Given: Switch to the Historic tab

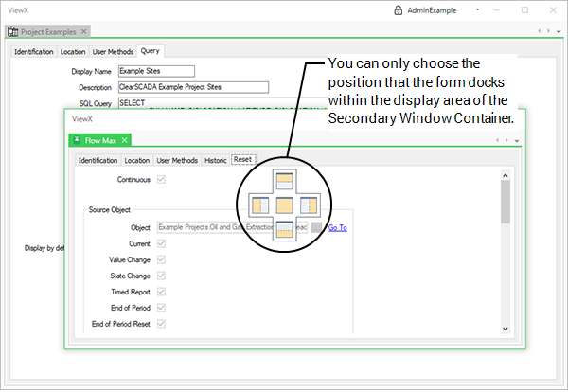Looking at the screenshot, I should (x=215, y=161).
